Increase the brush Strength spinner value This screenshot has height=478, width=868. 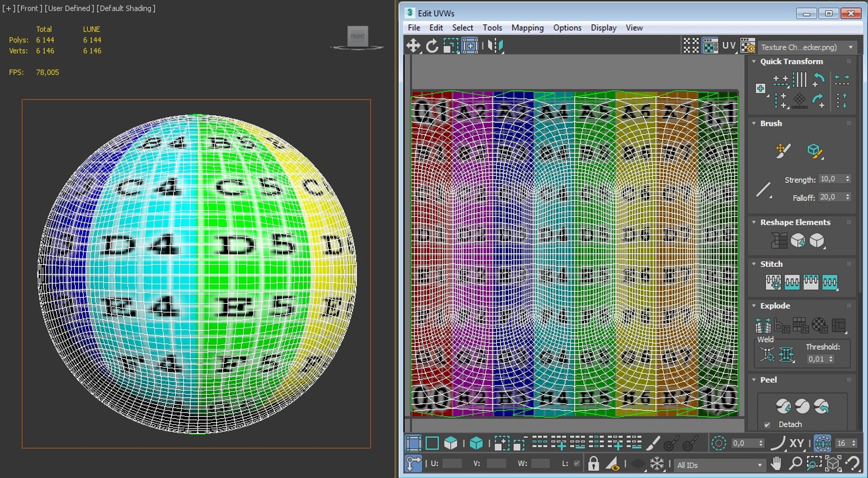coord(848,177)
